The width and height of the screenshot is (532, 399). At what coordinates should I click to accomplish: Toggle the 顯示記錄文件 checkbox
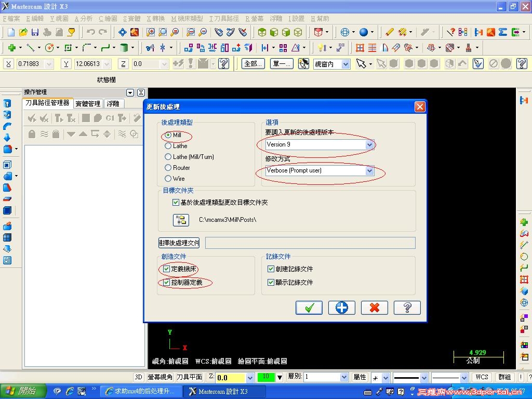click(271, 282)
